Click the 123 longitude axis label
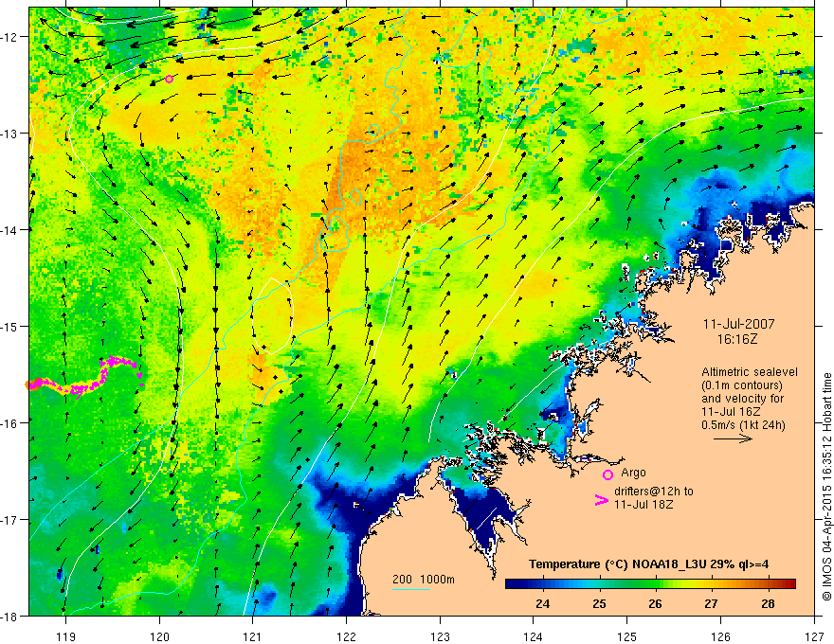Screen dimensions: 834x644 tap(440, 636)
